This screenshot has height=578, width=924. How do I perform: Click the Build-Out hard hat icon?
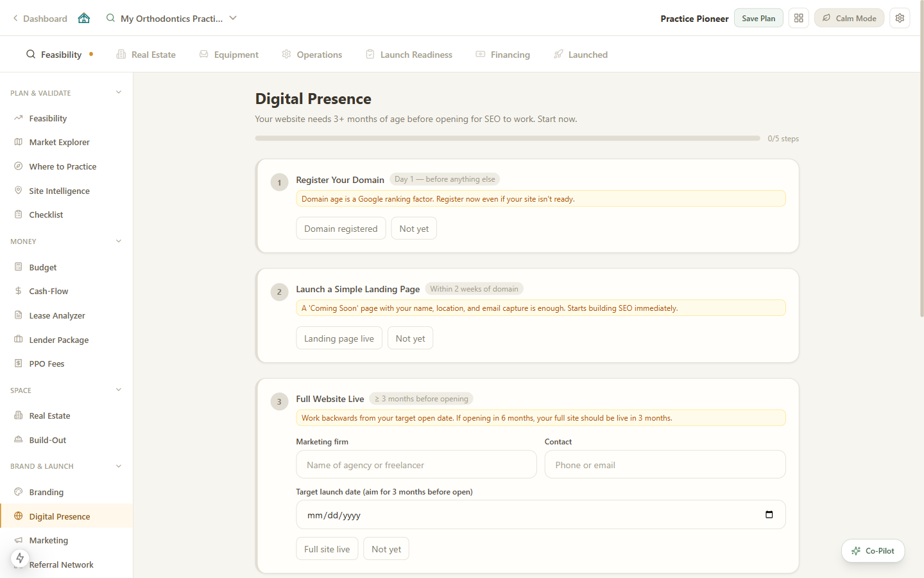pos(19,440)
